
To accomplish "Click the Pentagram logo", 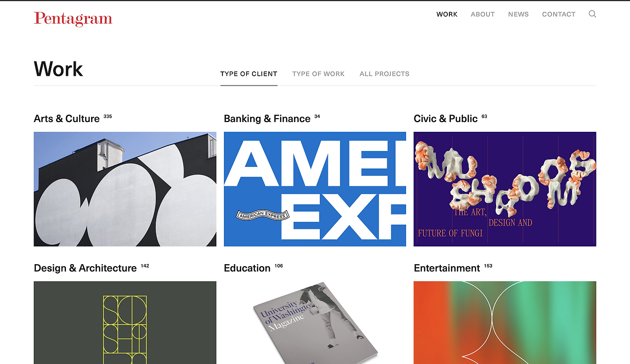I will click(x=73, y=19).
